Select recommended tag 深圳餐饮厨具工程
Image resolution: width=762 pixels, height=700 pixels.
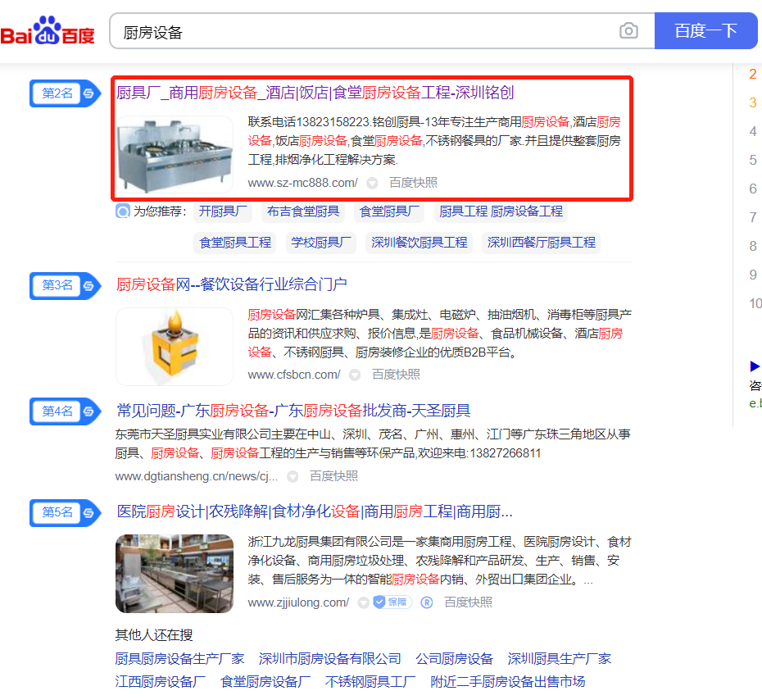(x=419, y=242)
